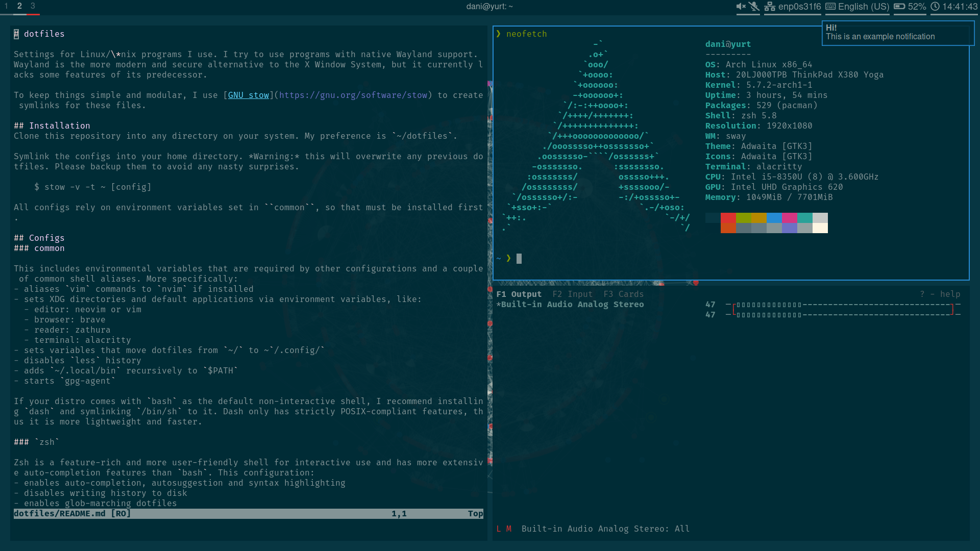Click the muted speaker icon in status bar

[741, 7]
